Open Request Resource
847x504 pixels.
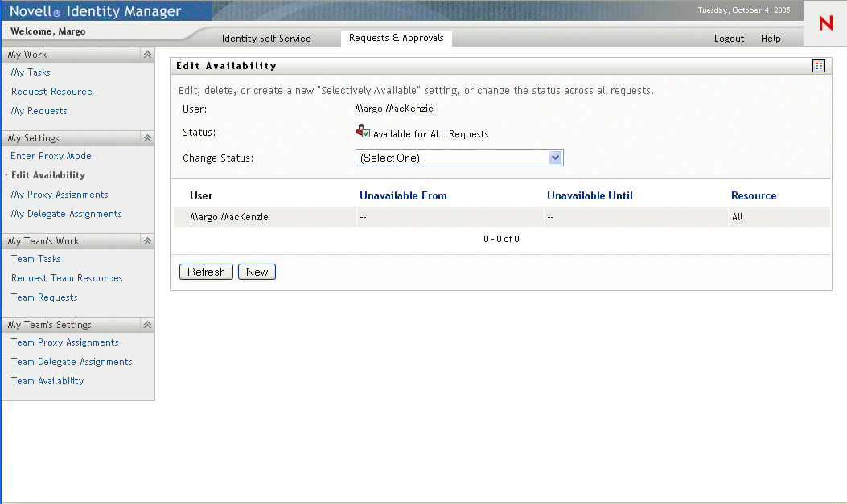tap(51, 92)
